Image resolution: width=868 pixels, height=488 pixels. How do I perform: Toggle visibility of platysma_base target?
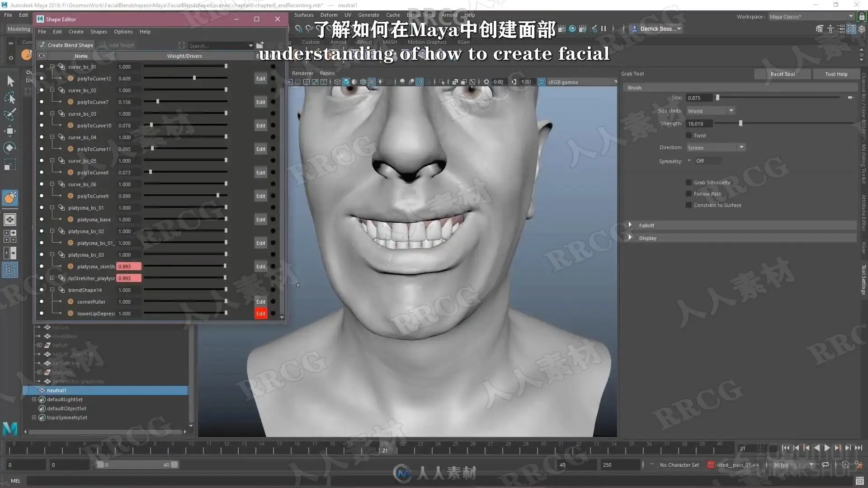(x=42, y=220)
